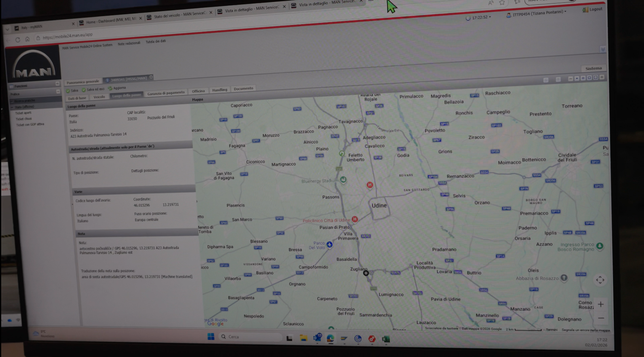Click the Policlinico Città di Udine hospital marker
This screenshot has width=644, height=357.
coord(355,219)
